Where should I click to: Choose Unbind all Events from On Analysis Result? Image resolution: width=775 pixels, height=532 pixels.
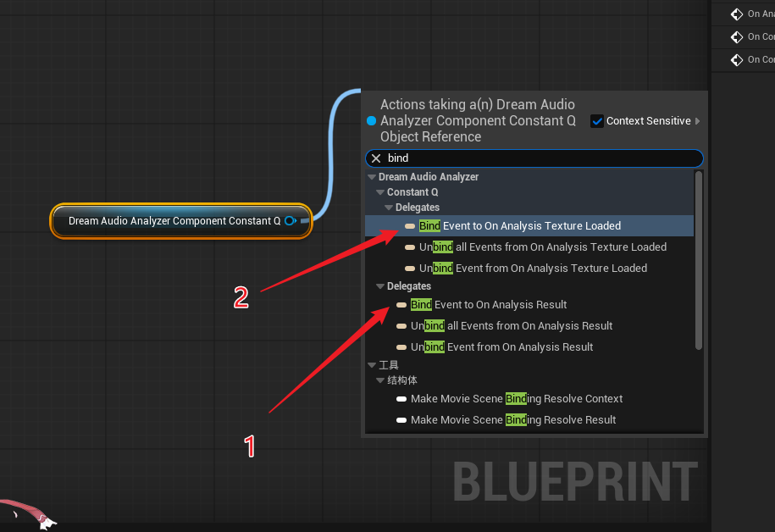pos(512,326)
